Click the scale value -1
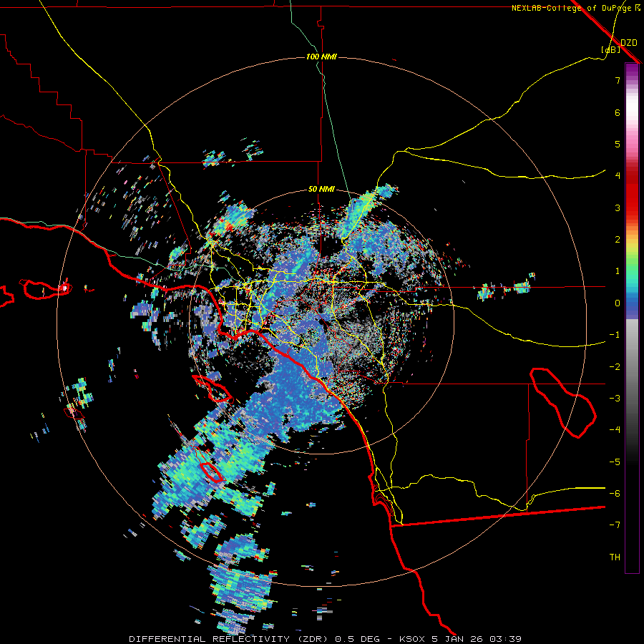Viewport: 644px width, 644px height. point(615,335)
